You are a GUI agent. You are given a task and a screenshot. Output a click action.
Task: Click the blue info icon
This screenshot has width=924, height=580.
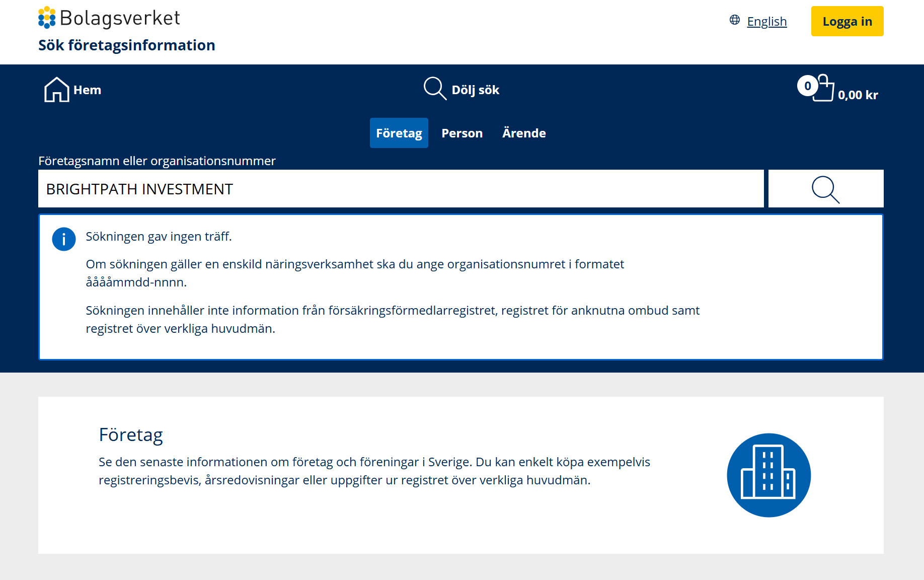pyautogui.click(x=64, y=239)
